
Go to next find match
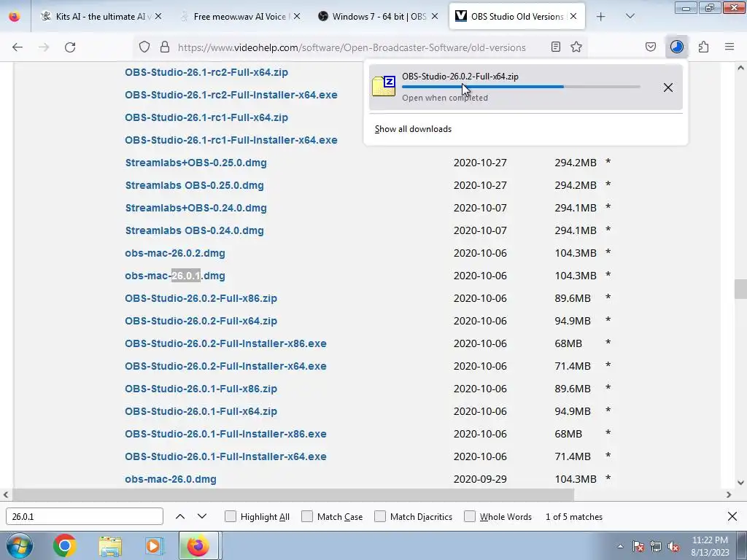pyautogui.click(x=202, y=517)
